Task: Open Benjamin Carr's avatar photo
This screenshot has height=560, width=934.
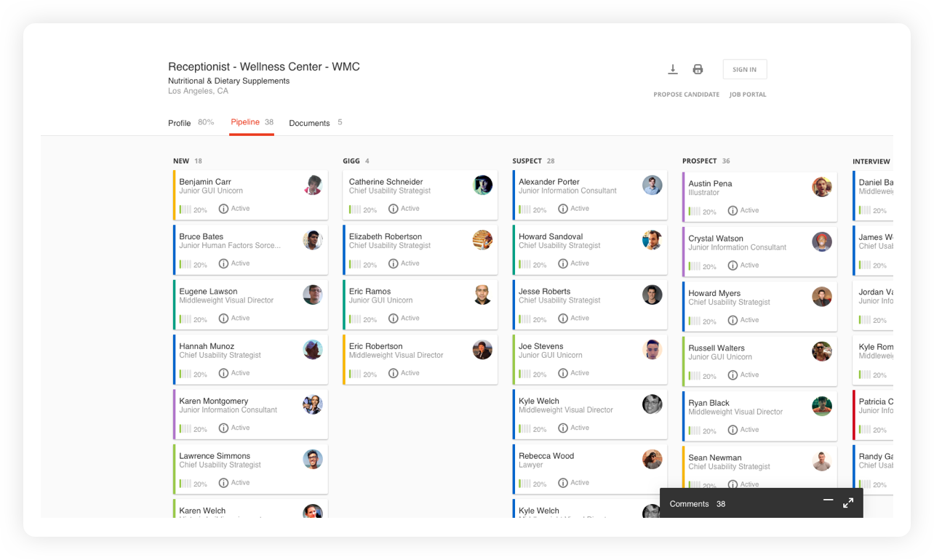Action: click(313, 185)
